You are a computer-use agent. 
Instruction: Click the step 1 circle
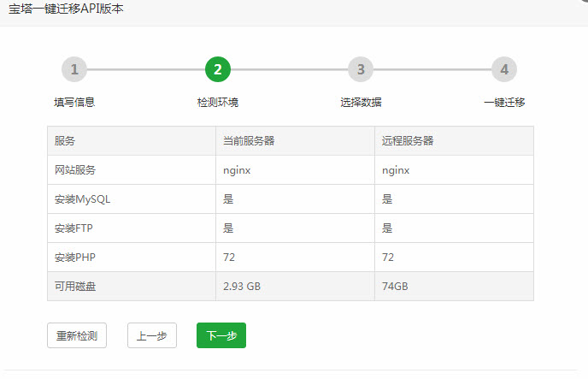(74, 69)
